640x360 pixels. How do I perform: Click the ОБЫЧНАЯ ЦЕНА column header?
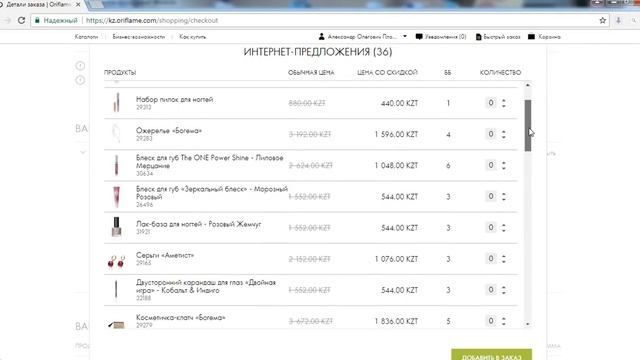pos(311,72)
